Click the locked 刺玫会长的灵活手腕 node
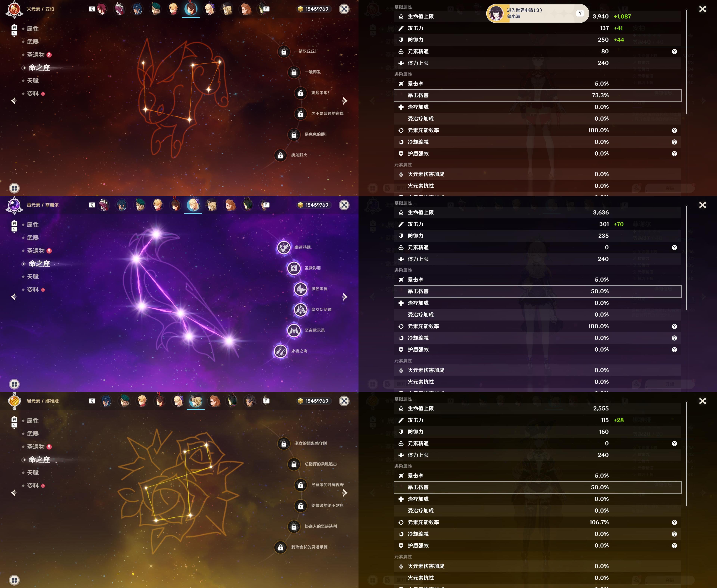 point(281,547)
